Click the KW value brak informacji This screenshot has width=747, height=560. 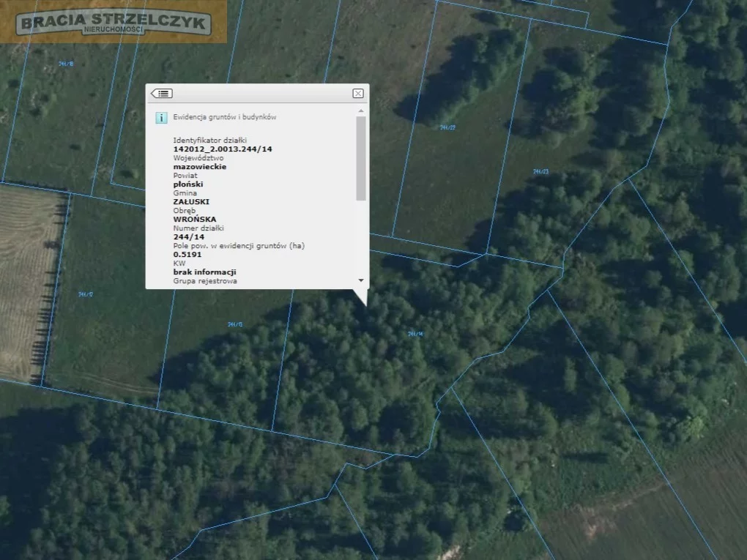point(204,272)
